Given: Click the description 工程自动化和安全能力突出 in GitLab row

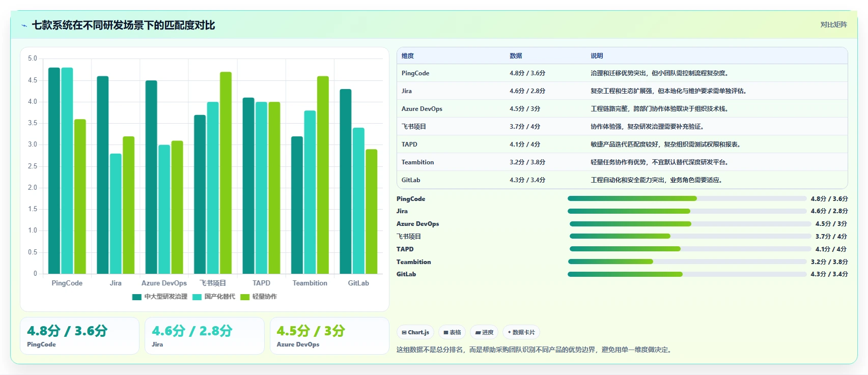Looking at the screenshot, I should [x=657, y=180].
